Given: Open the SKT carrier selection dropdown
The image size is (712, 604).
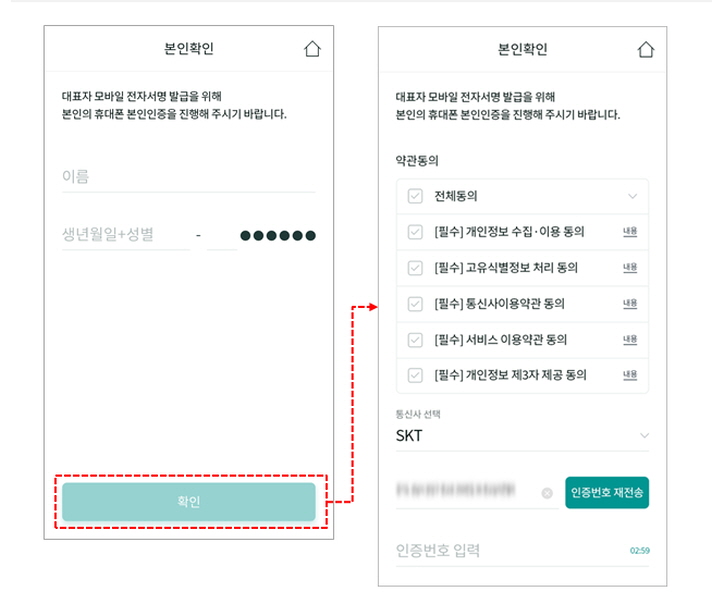Looking at the screenshot, I should (x=521, y=436).
